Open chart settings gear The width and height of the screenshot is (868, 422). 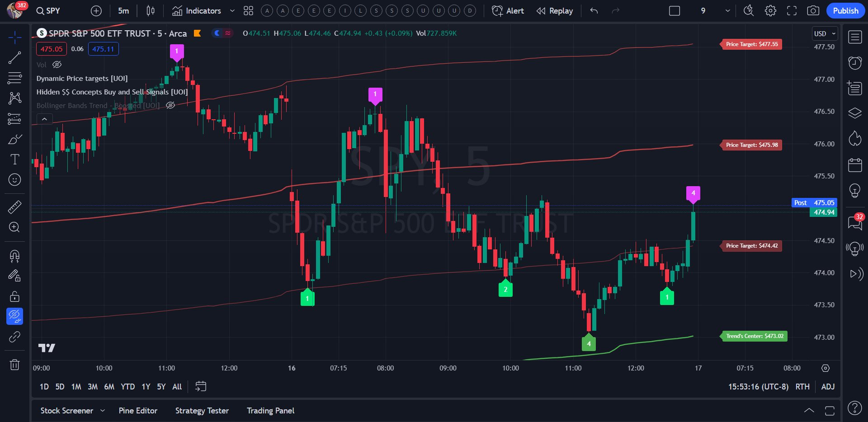(x=770, y=11)
